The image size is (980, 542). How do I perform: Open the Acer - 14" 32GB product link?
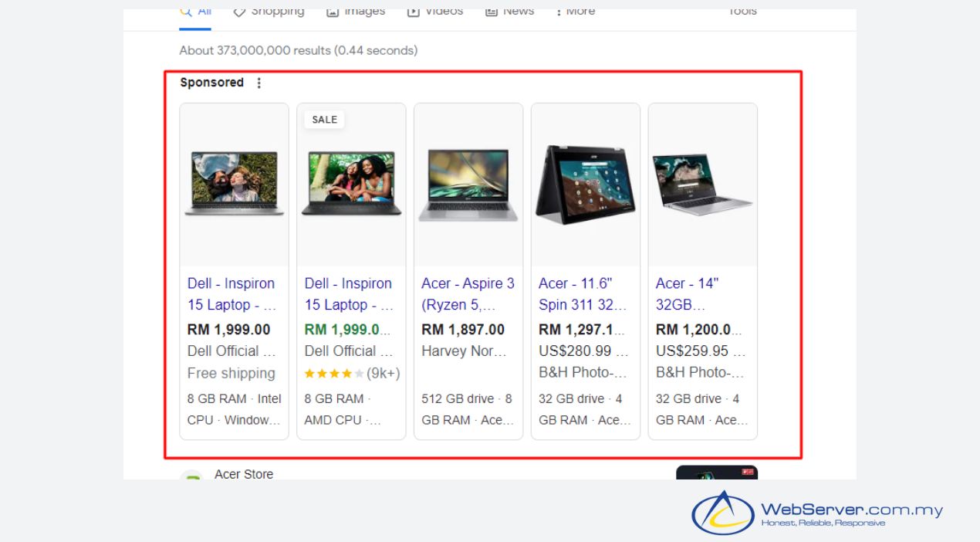[x=688, y=294]
